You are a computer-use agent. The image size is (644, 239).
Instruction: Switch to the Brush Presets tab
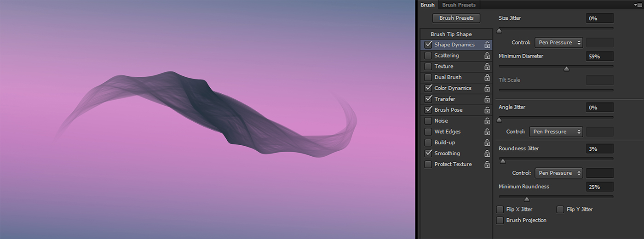(459, 5)
